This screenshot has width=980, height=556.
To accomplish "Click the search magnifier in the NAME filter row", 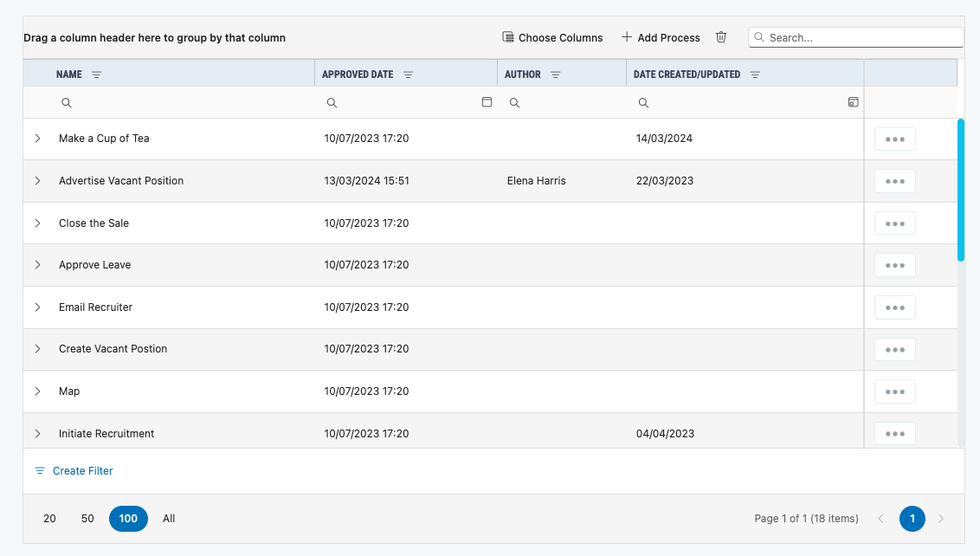I will click(67, 102).
